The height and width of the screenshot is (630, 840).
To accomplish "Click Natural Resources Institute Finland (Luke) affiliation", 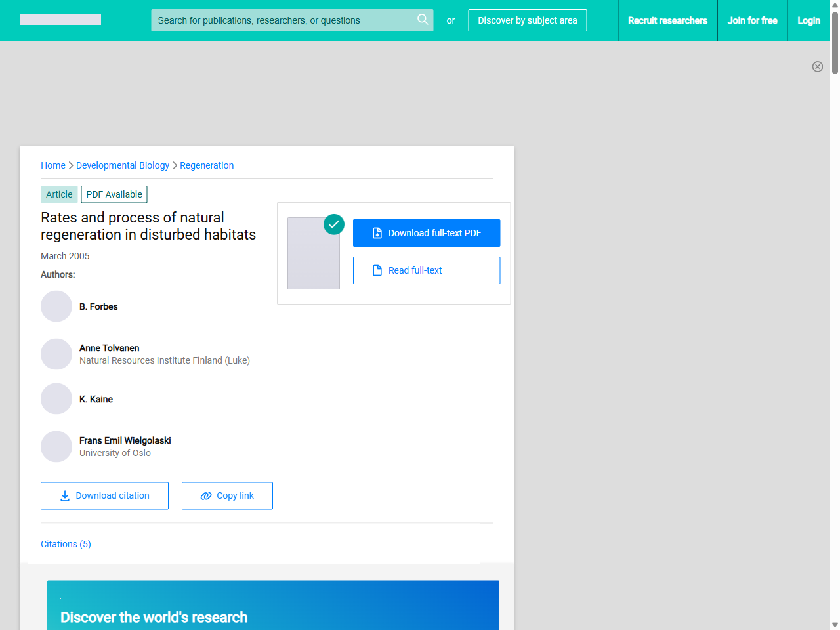I will pyautogui.click(x=165, y=360).
